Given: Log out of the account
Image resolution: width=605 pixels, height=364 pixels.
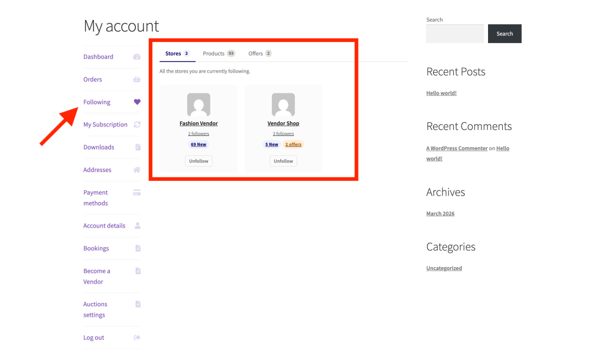Looking at the screenshot, I should pos(94,337).
